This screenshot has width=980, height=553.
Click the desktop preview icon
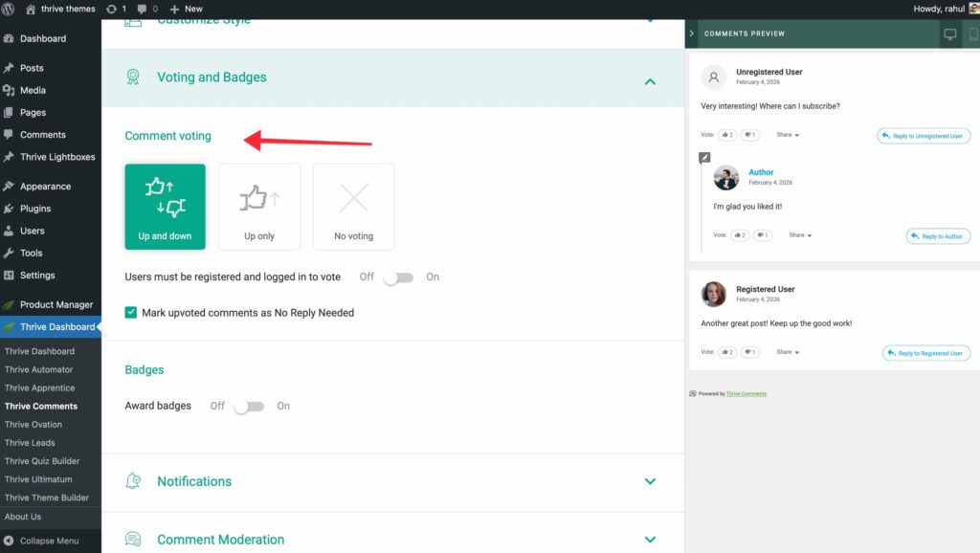click(949, 33)
